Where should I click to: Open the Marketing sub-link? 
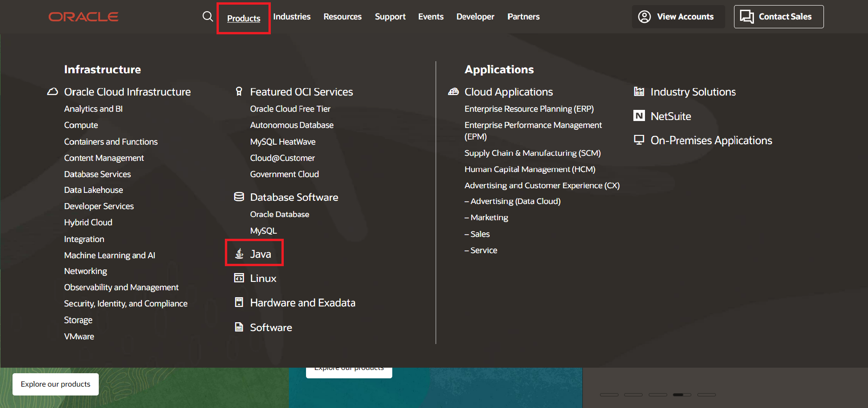coord(486,217)
